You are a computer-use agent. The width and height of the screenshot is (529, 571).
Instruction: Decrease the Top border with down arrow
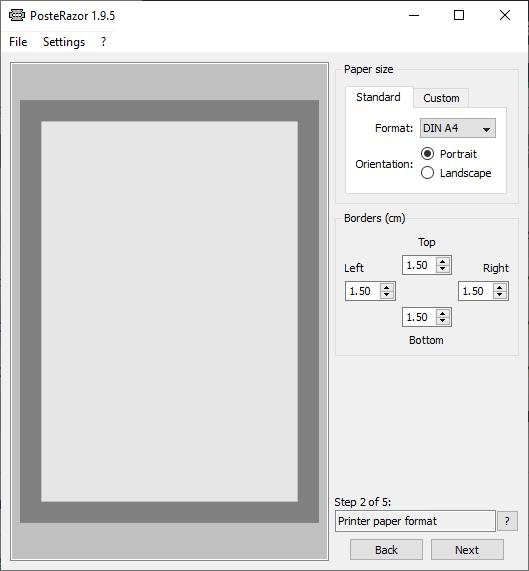point(442,269)
